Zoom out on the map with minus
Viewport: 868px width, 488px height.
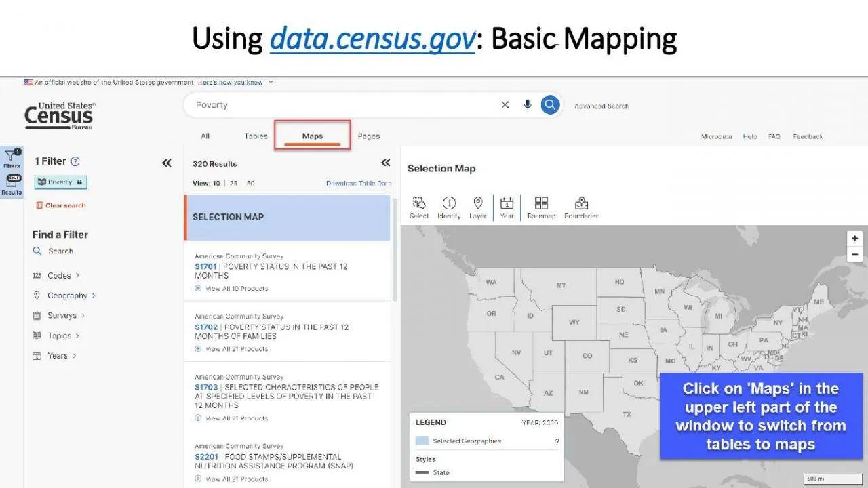[854, 255]
